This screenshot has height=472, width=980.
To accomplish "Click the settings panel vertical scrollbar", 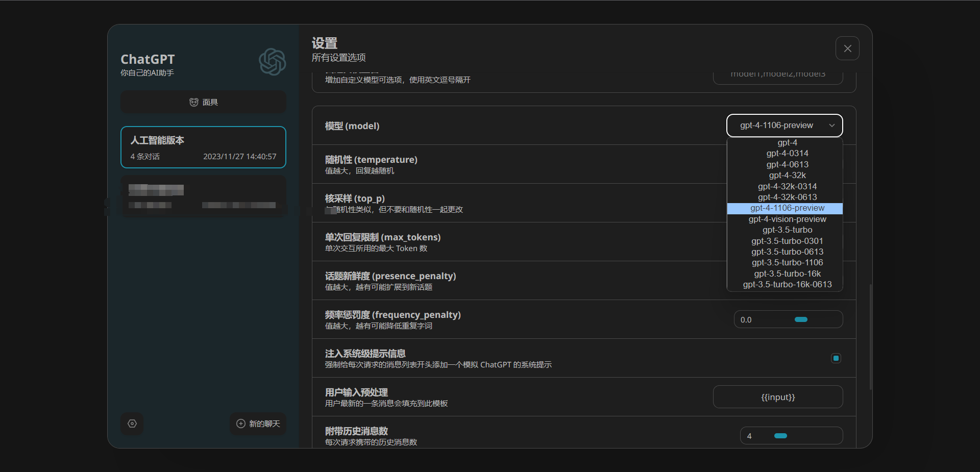I will coord(871,337).
